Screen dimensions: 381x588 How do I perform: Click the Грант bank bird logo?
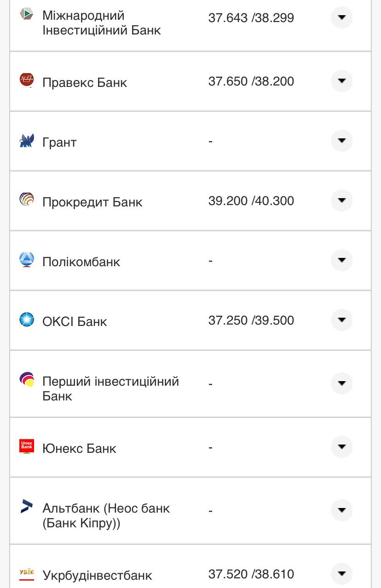coord(27,138)
